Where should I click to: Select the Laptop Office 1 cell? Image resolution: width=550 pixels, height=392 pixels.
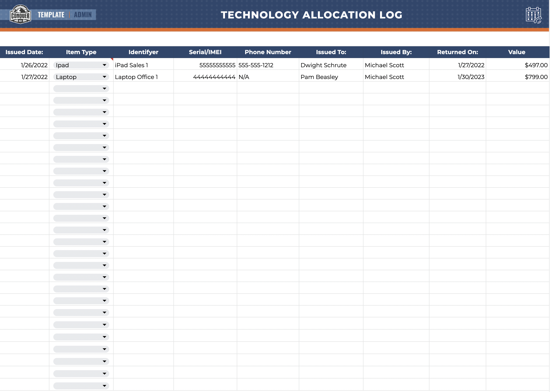coord(144,76)
